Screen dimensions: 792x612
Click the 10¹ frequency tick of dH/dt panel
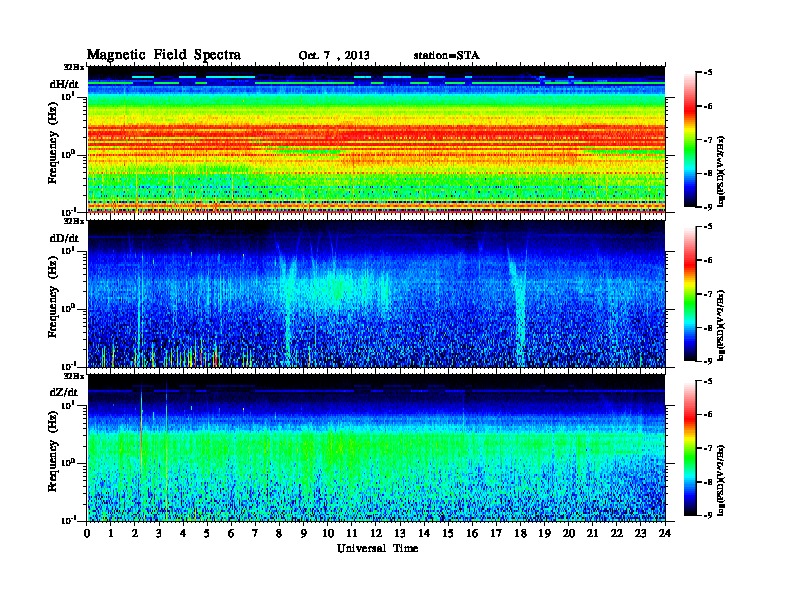pyautogui.click(x=68, y=96)
